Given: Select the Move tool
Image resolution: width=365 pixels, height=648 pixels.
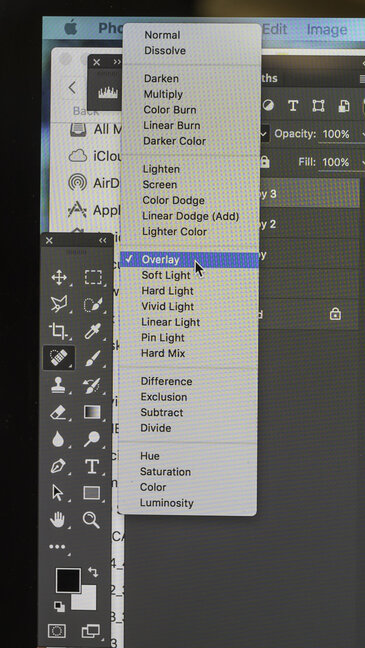Looking at the screenshot, I should [x=59, y=277].
